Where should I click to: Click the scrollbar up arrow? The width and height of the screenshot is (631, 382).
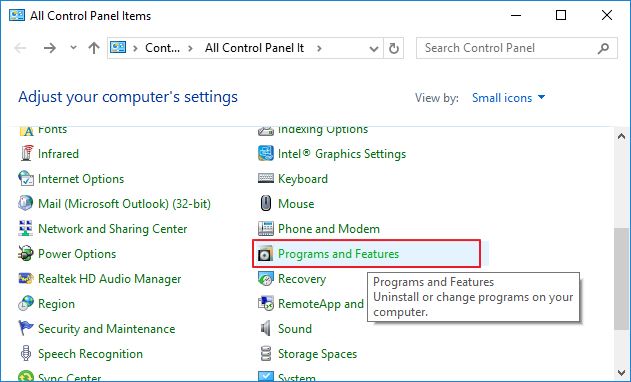[x=621, y=136]
